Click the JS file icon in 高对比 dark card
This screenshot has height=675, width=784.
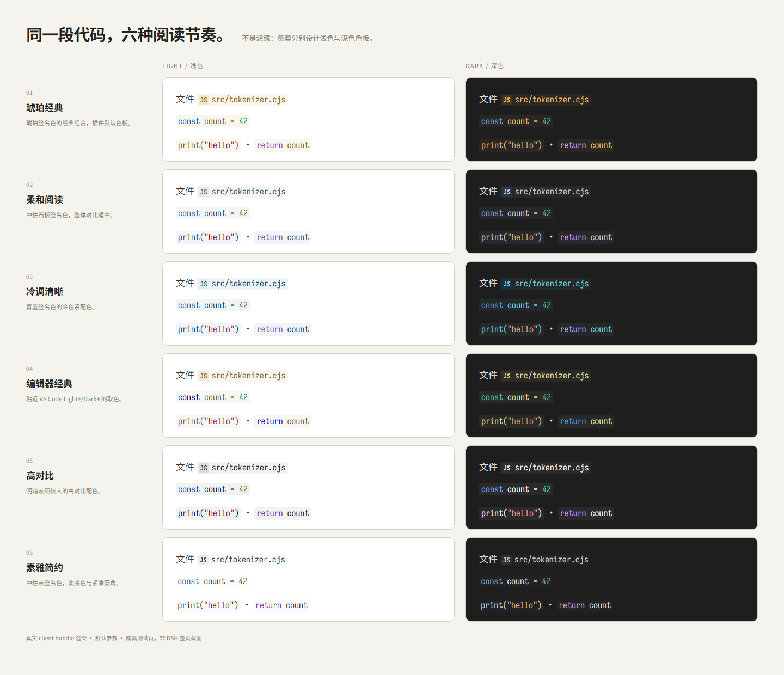pyautogui.click(x=507, y=468)
